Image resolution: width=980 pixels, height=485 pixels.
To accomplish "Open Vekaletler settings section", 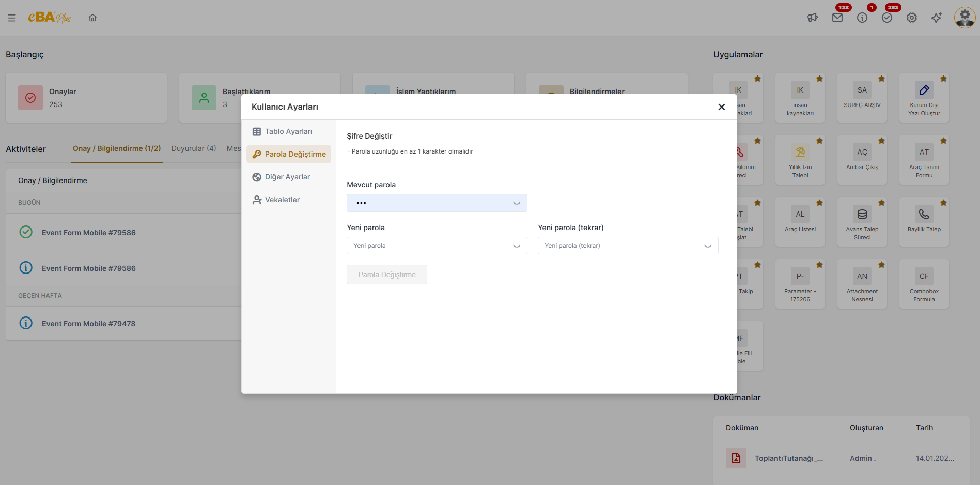I will tap(282, 200).
